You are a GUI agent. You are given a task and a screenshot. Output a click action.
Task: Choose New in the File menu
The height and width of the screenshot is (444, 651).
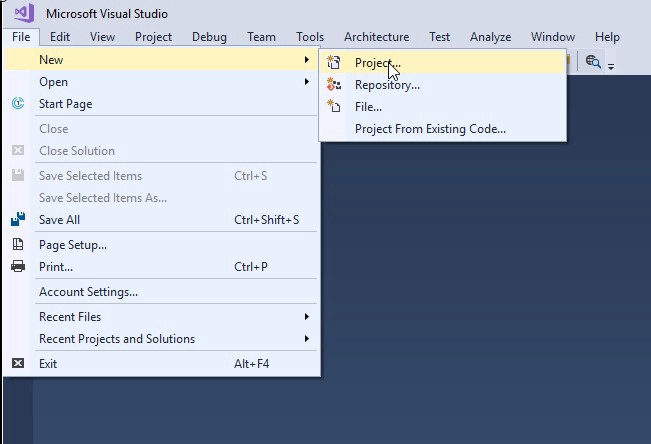[x=161, y=59]
